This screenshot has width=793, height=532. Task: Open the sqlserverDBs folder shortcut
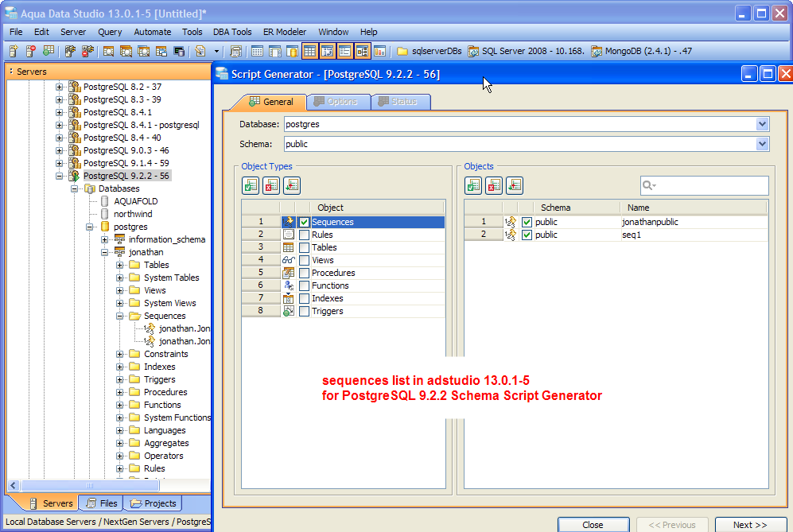pos(430,51)
